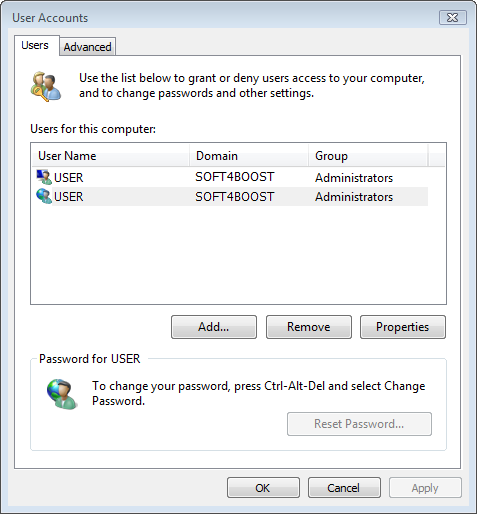
Task: Sort by the User Name column header
Action: [x=111, y=156]
